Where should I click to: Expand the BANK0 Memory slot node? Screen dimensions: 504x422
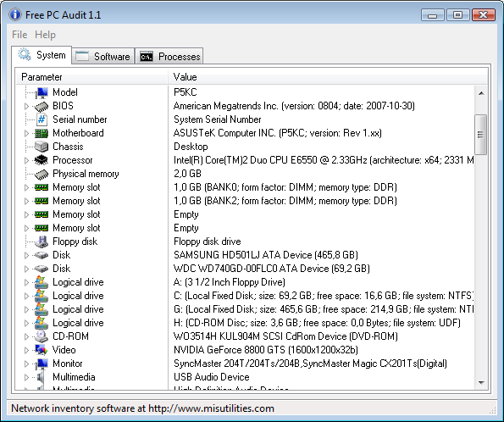[26, 187]
